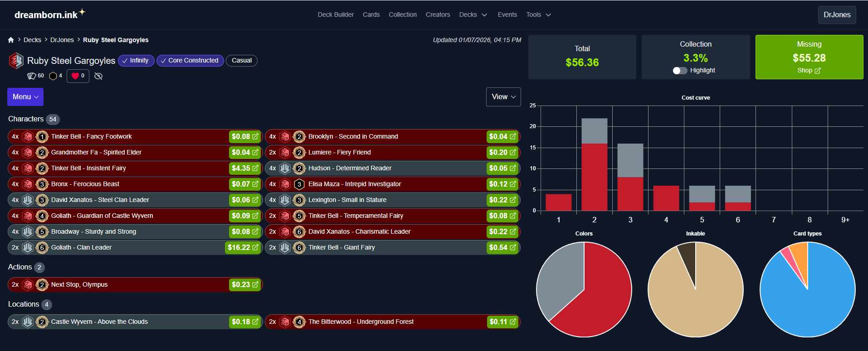Toggle the Infinity format tag
Image resolution: width=868 pixels, height=351 pixels.
136,61
